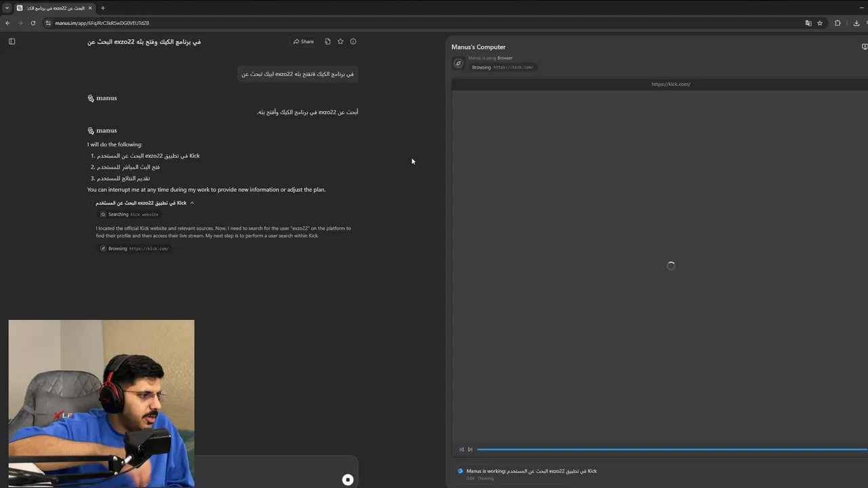Click the blue playback progress slider

671,449
